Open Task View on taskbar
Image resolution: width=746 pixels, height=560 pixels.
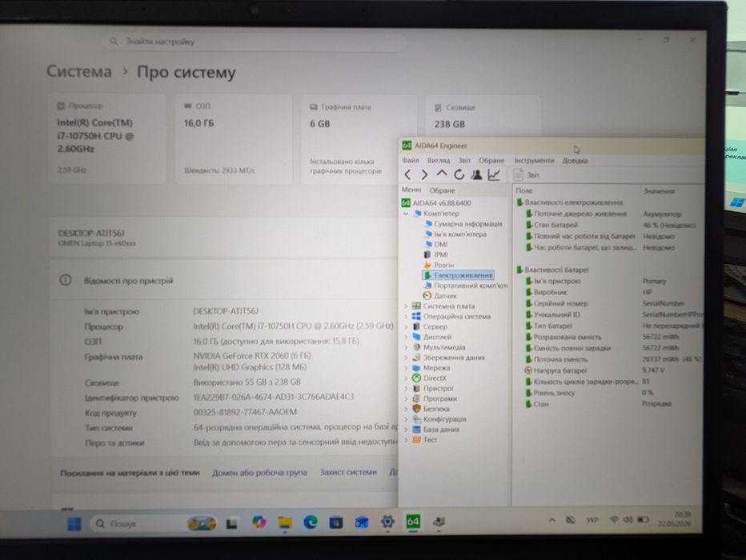point(231,523)
